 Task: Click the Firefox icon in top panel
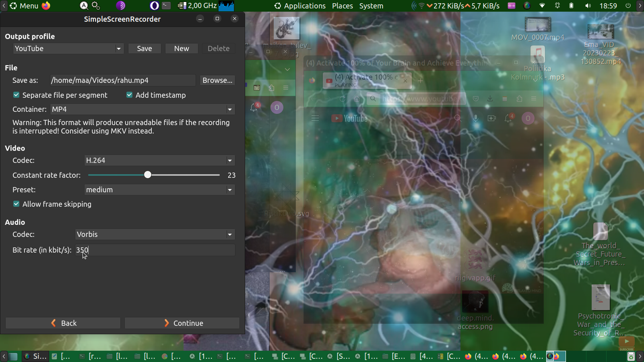[46, 6]
